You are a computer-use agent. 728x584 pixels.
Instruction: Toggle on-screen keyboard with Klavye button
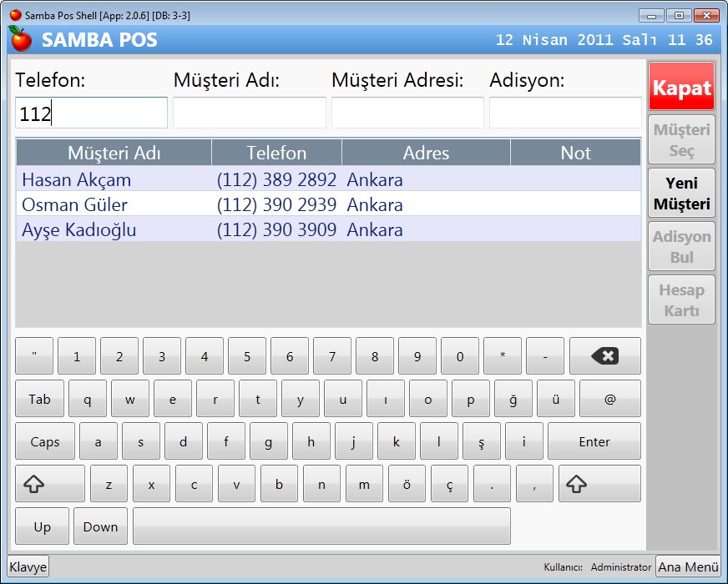pyautogui.click(x=28, y=566)
